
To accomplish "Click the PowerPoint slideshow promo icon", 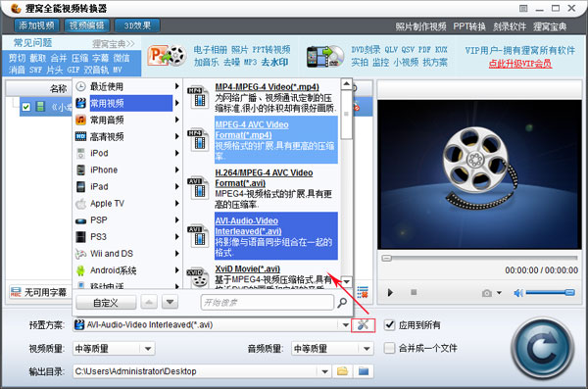I will click(167, 56).
